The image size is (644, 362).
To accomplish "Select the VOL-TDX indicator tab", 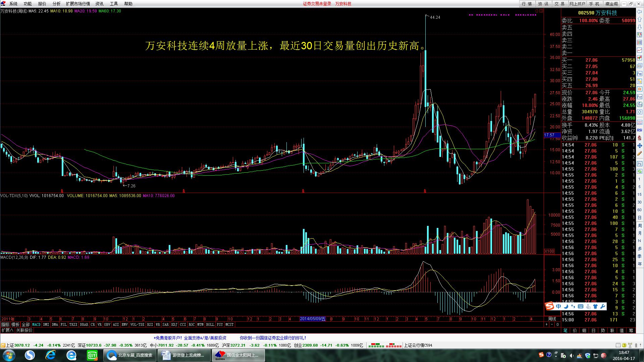I will (137, 324).
